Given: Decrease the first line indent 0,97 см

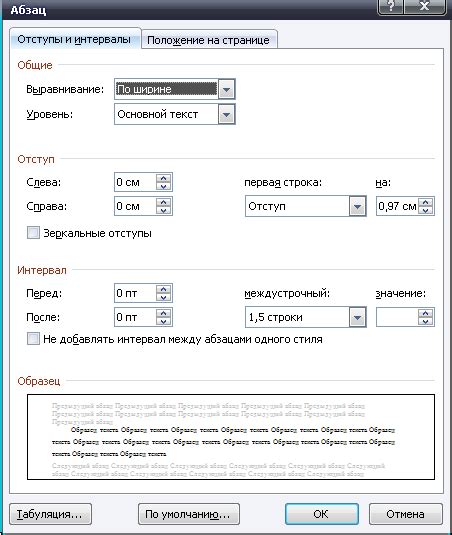Looking at the screenshot, I should coord(425,210).
